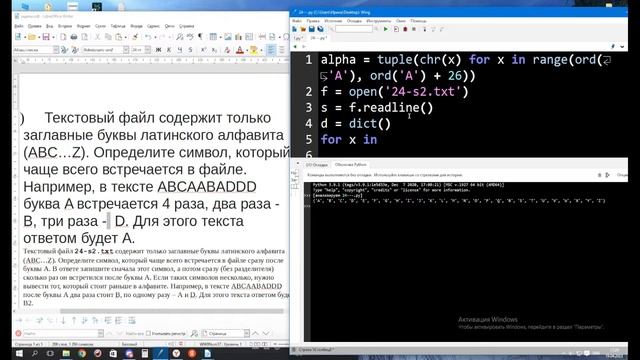The image size is (640, 360).
Task: Click the Writer horizontal scrollbar
Action: tap(171, 311)
